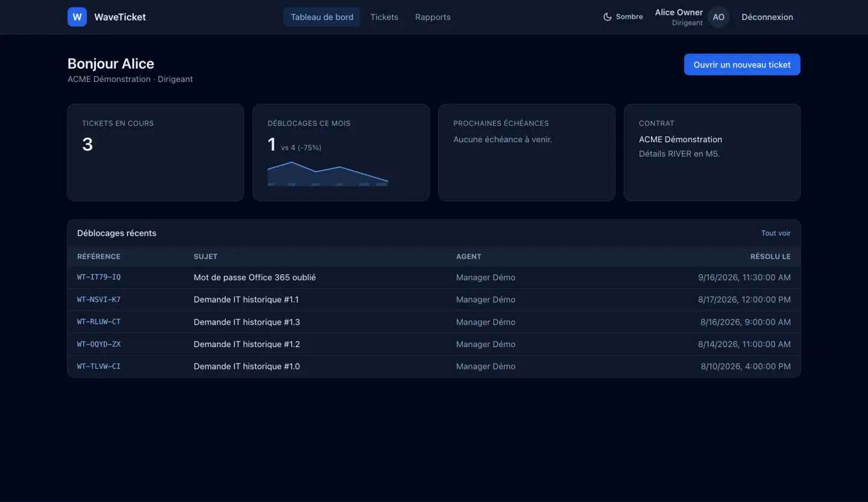Image resolution: width=868 pixels, height=502 pixels.
Task: Open ticket reference WT-OQYD-ZX
Action: point(99,344)
